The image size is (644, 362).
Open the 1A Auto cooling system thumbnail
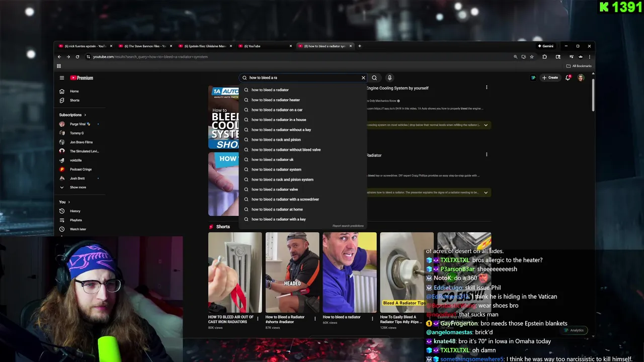[x=224, y=117]
